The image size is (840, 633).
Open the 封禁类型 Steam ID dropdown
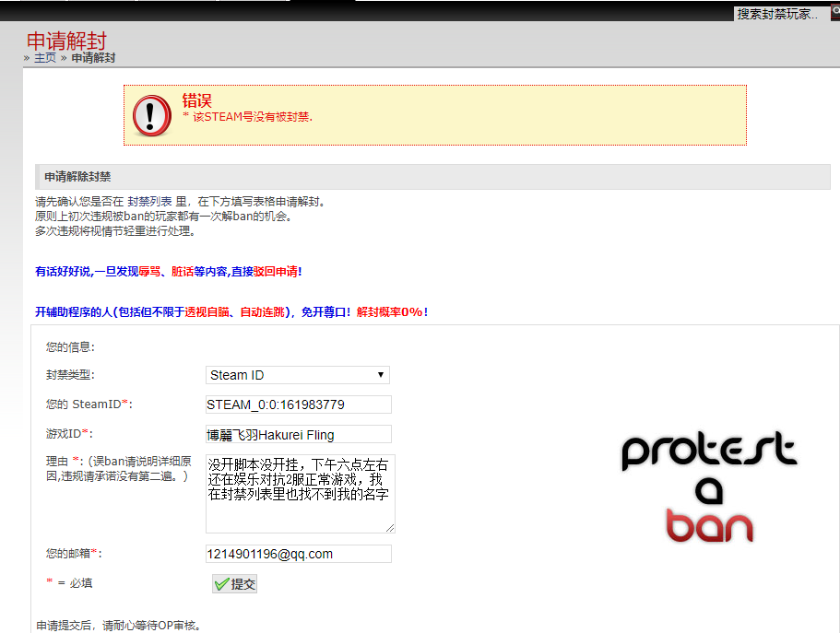click(x=298, y=375)
